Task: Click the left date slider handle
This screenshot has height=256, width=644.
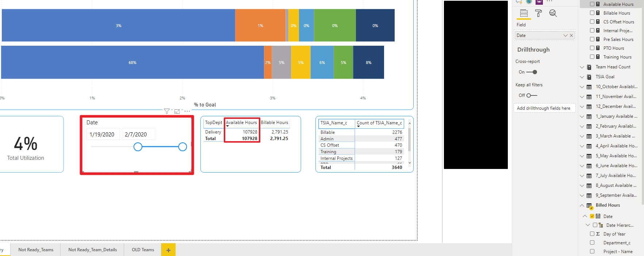Action: click(x=138, y=147)
